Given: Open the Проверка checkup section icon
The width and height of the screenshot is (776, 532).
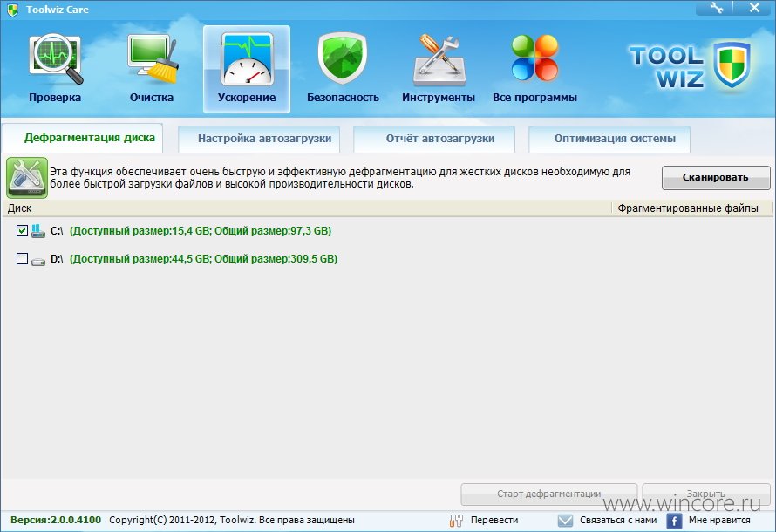Looking at the screenshot, I should click(56, 58).
